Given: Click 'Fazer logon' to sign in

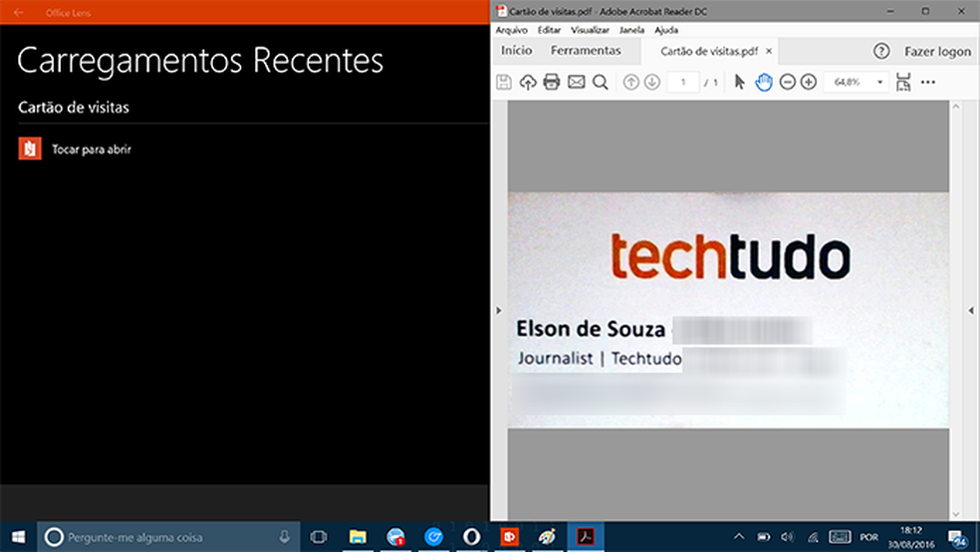Looking at the screenshot, I should (x=937, y=51).
